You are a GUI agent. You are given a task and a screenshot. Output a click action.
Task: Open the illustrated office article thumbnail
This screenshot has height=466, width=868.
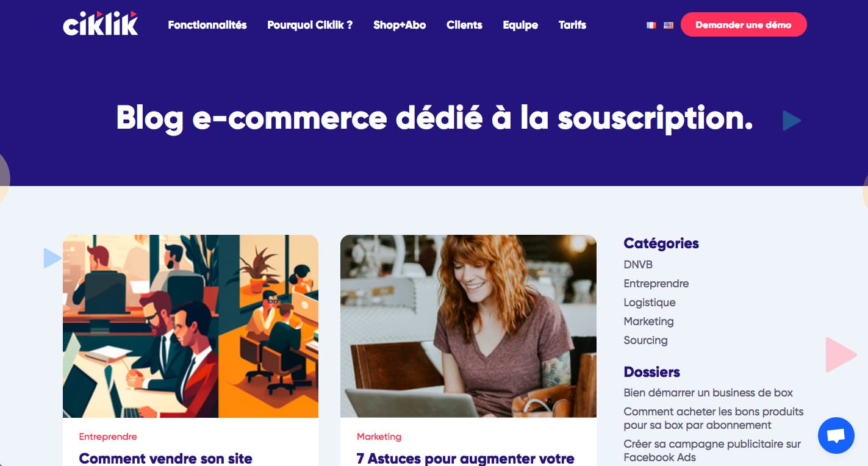click(190, 326)
